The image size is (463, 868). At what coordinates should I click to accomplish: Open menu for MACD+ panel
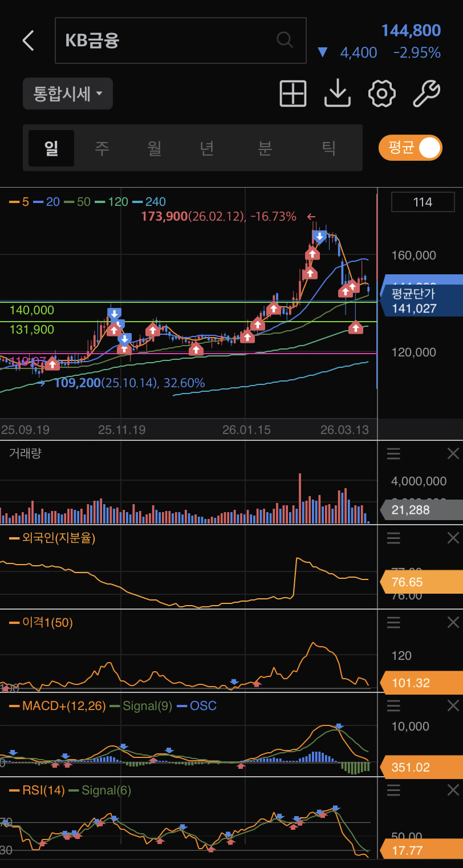click(x=393, y=706)
